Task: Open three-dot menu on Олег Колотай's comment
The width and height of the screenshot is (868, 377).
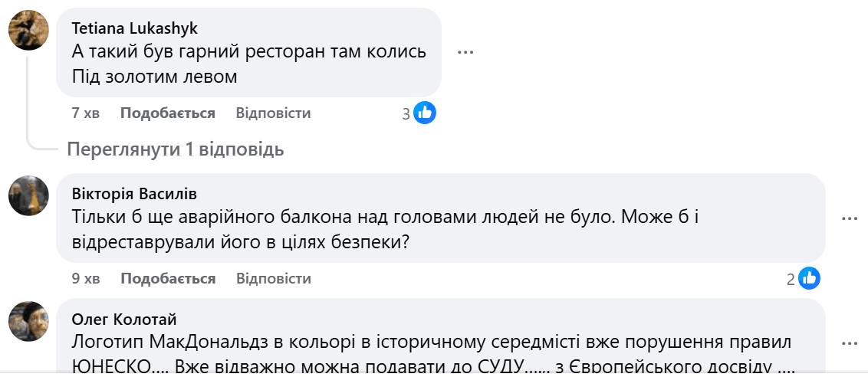Action: click(x=849, y=342)
